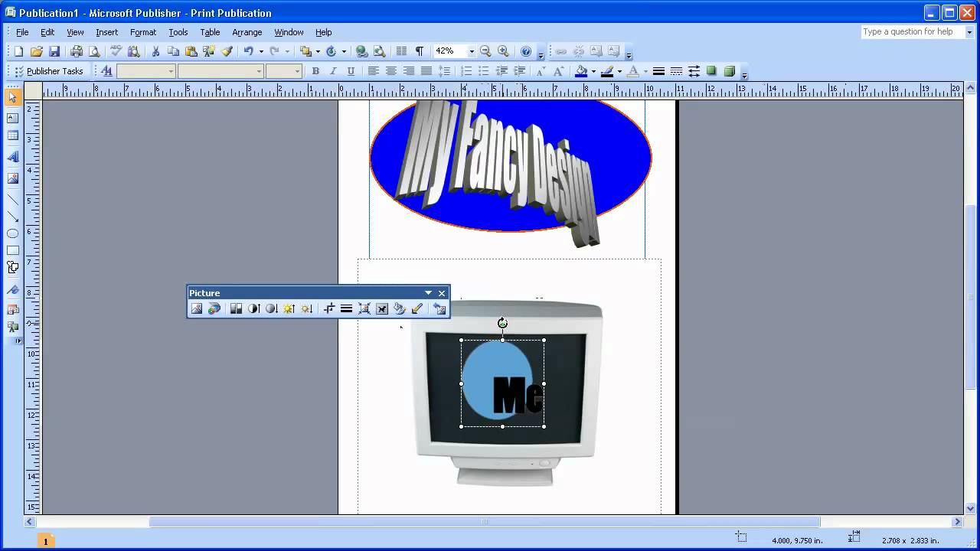Toggle Special Characters paragraph mark
This screenshot has height=551, width=980.
[x=420, y=51]
